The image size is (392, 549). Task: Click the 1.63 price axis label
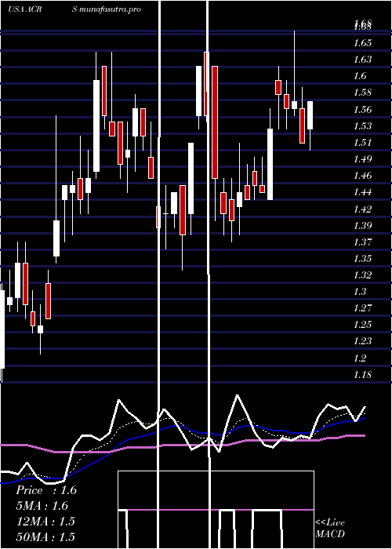point(362,60)
